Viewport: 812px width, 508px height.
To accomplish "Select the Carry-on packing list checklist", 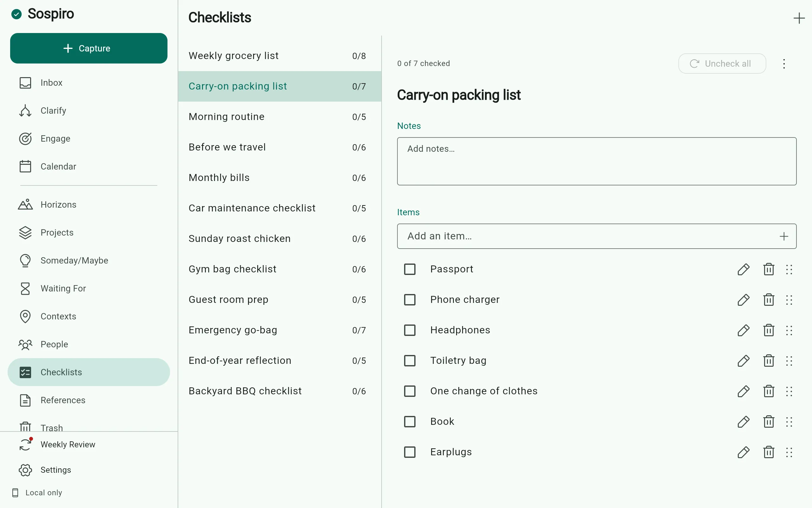I will tap(279, 86).
